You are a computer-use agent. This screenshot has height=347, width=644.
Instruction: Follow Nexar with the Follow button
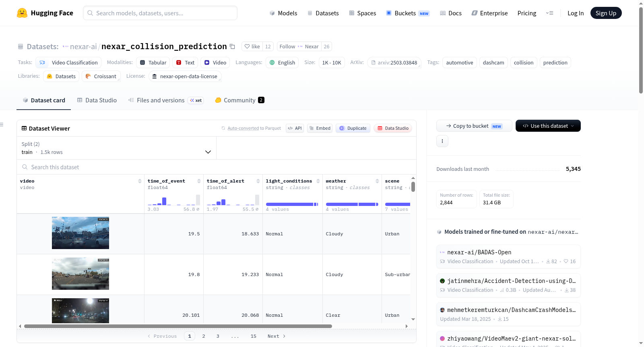(299, 46)
